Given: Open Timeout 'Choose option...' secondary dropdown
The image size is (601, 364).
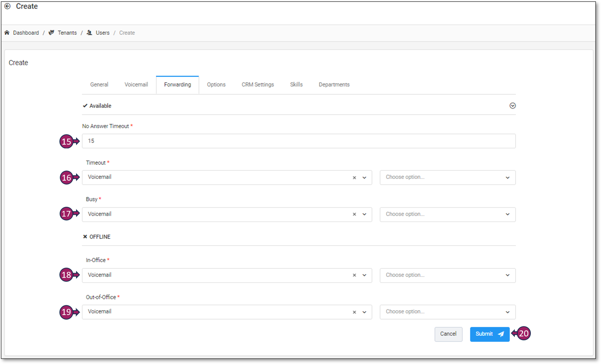Looking at the screenshot, I should coord(447,178).
